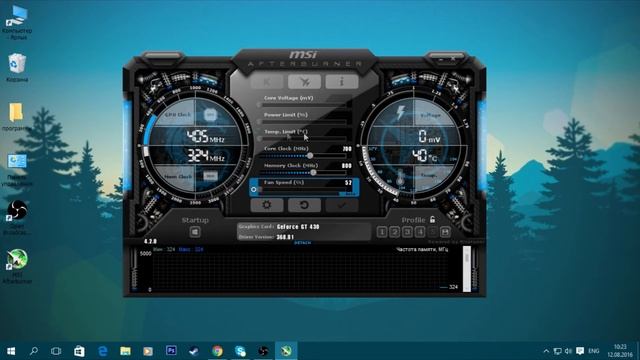Click the volume icon in system tray

(568, 351)
